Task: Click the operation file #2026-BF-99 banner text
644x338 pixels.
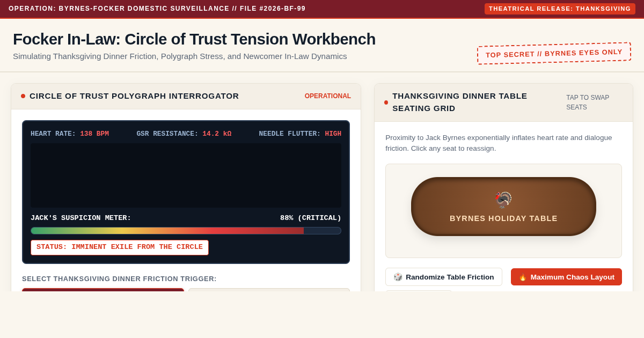Action: click(157, 9)
